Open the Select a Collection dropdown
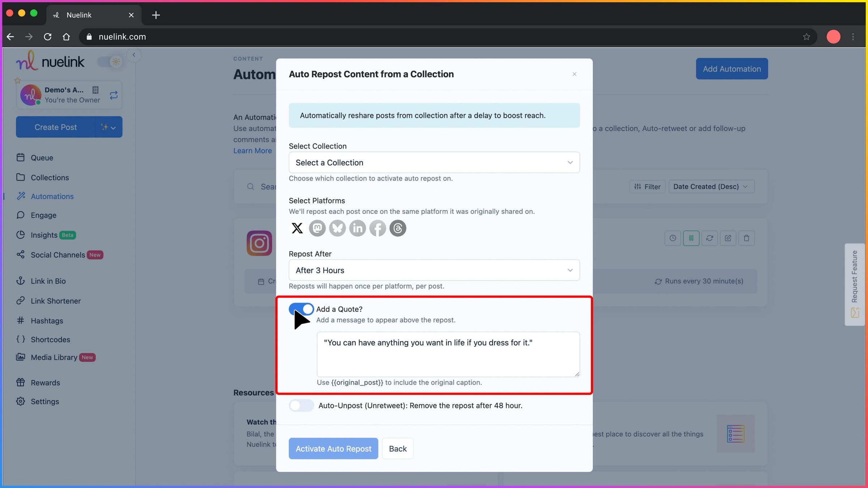868x488 pixels. [x=434, y=162]
